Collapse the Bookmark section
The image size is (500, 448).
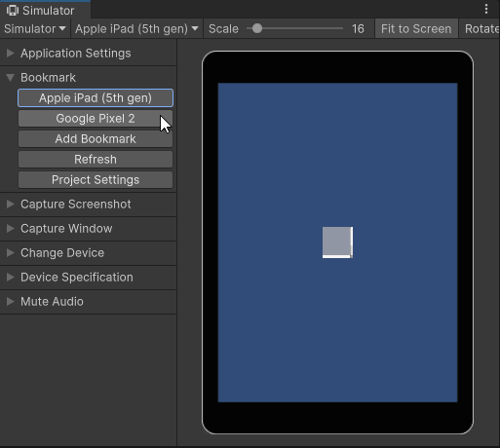tap(88, 78)
